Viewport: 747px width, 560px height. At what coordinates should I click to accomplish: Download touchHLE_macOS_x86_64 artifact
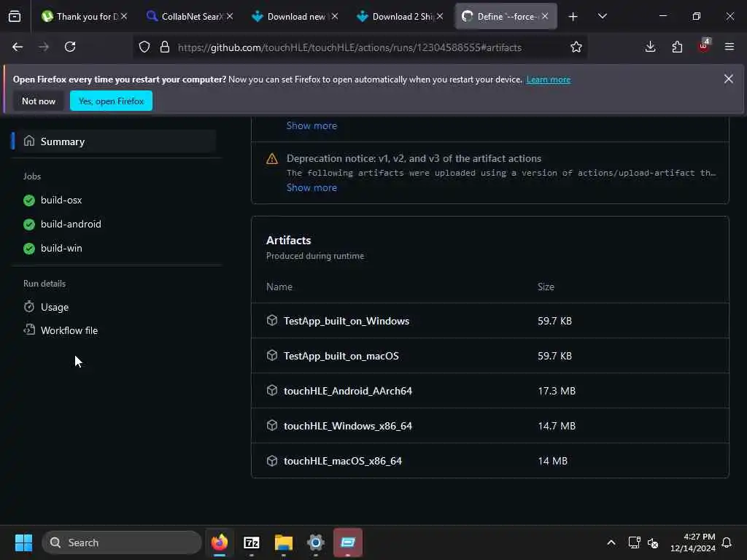pyautogui.click(x=343, y=461)
